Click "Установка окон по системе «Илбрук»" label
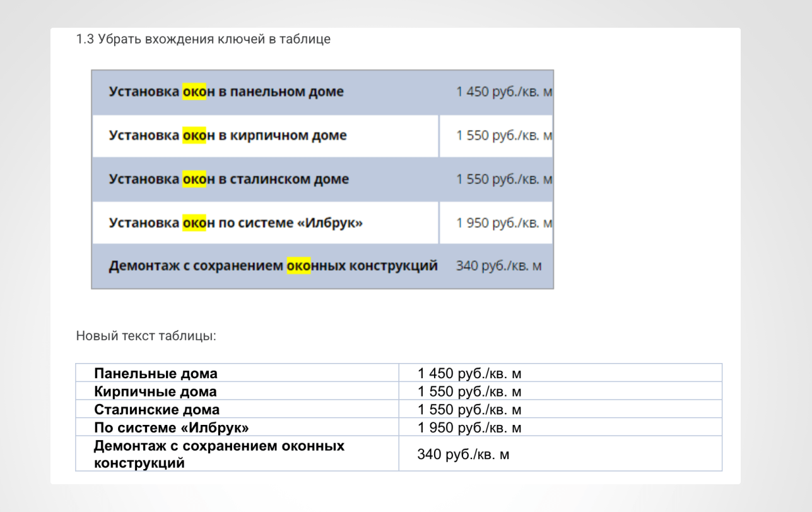The image size is (812, 512). (236, 223)
